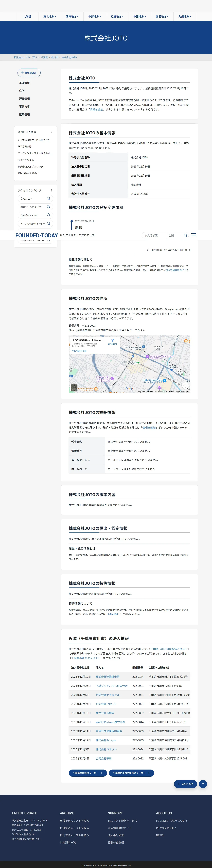Click 法人リスト配信サービス in the footer
The width and height of the screenshot is (212, 868).
pos(123,821)
